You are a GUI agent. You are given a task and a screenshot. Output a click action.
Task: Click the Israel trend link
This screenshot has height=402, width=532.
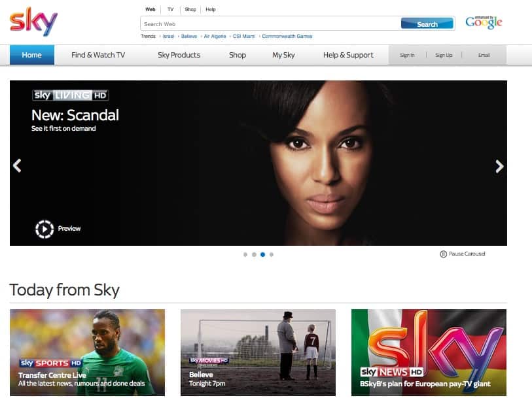click(168, 36)
